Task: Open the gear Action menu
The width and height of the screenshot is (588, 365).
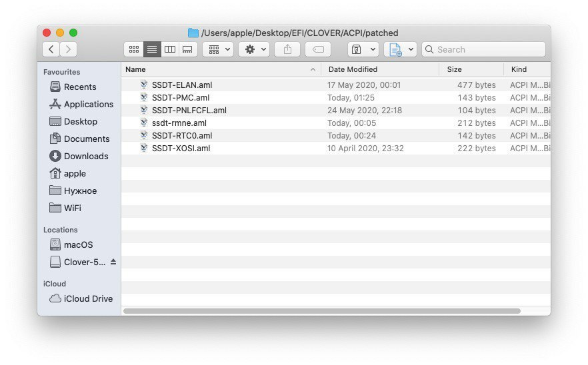Action: coord(254,49)
